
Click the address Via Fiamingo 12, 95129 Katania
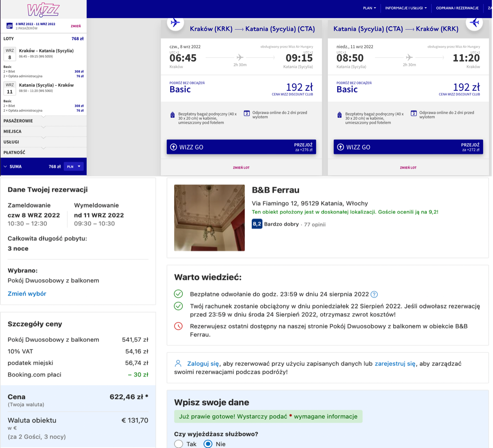point(310,203)
